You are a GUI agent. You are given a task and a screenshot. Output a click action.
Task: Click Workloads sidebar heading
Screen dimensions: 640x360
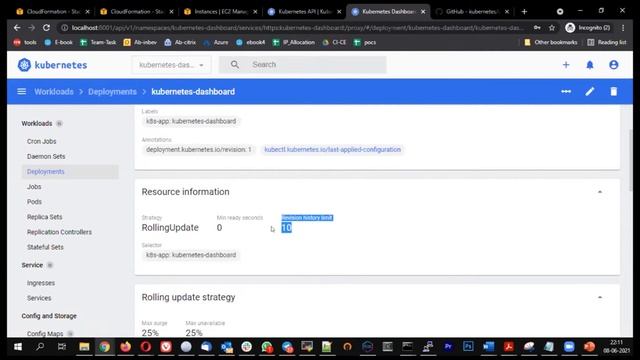coord(37,123)
